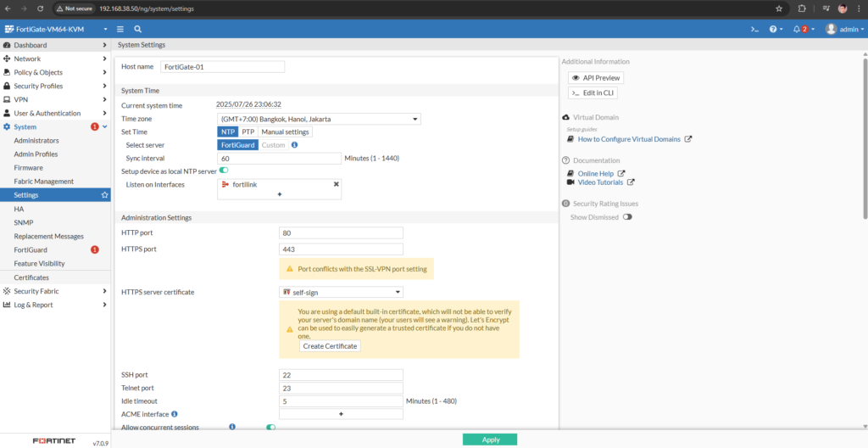
Task: Click the ACME interface add field
Action: 341,414
